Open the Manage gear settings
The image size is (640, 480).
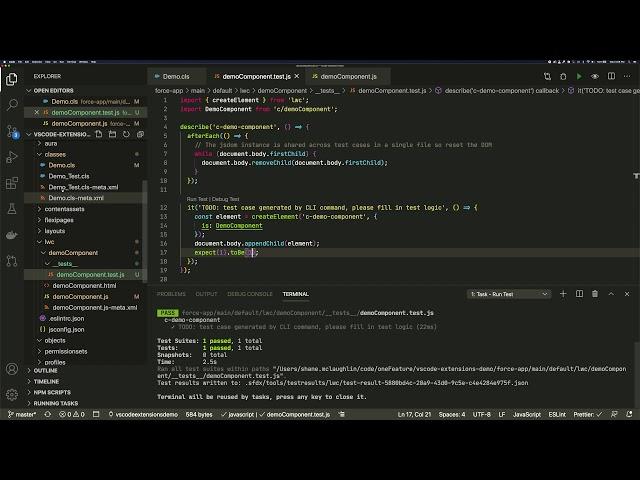[x=12, y=395]
